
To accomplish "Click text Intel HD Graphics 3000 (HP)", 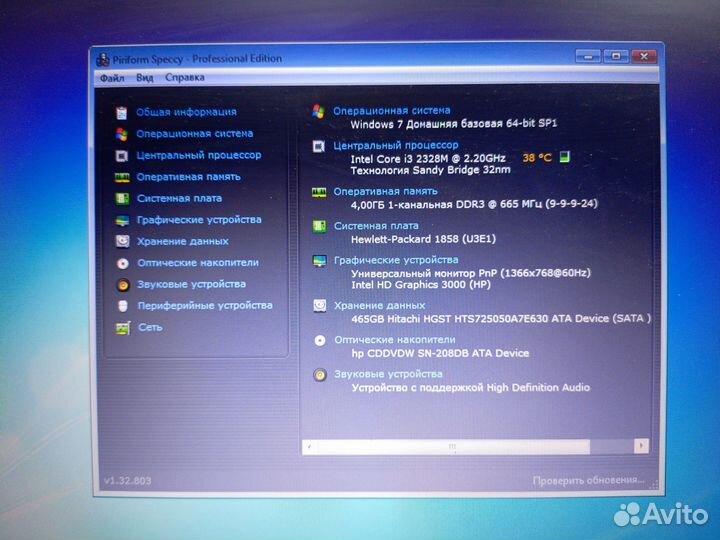I will point(421,285).
